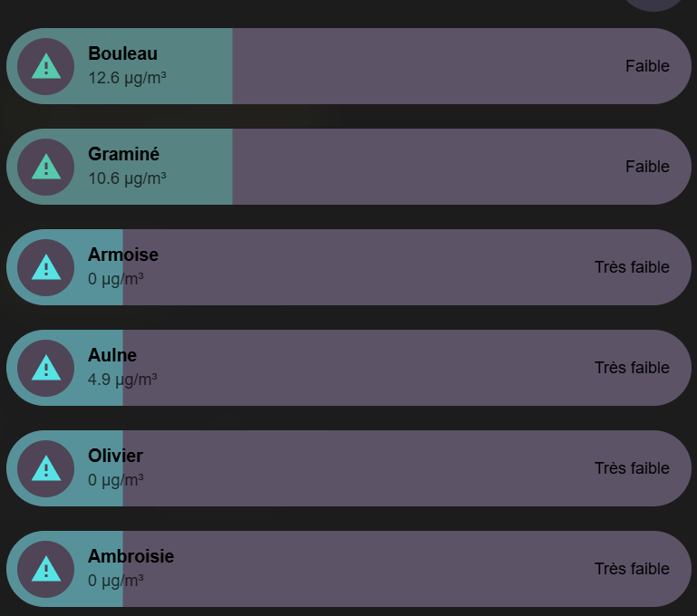The height and width of the screenshot is (616, 697).
Task: Select the Armoise pollen name
Action: point(123,255)
